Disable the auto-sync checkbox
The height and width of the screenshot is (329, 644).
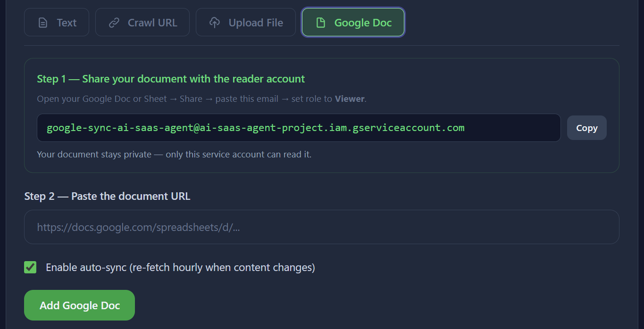click(30, 267)
